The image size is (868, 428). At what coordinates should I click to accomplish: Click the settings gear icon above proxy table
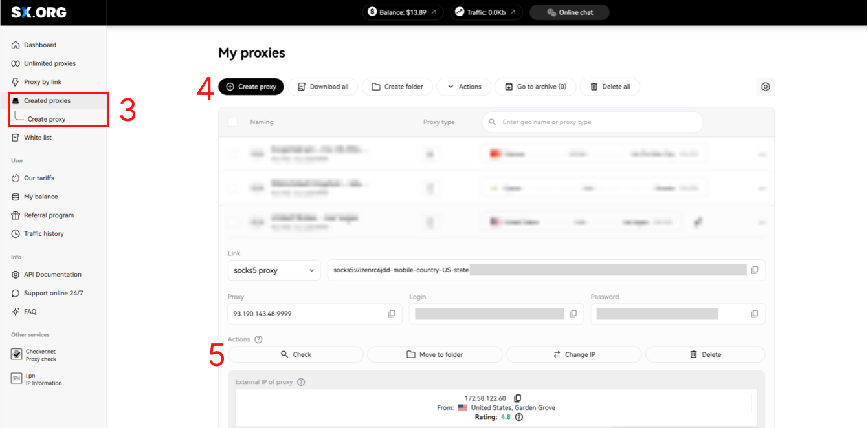click(765, 87)
